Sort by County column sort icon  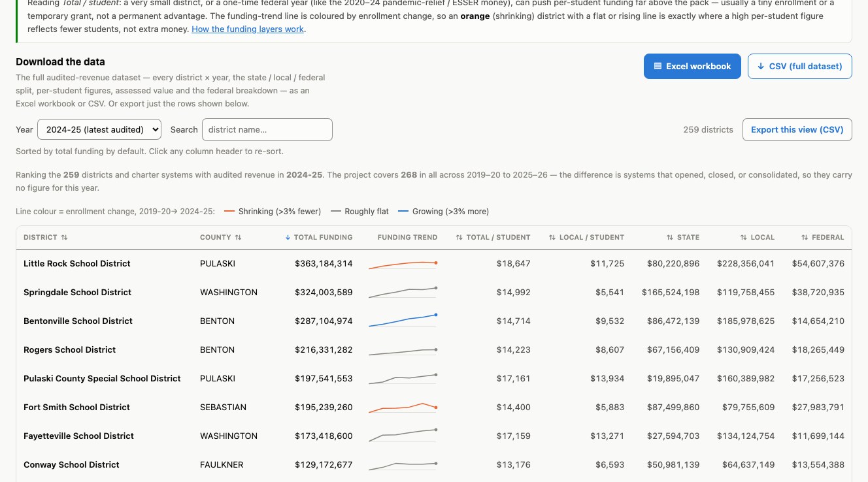coord(238,237)
